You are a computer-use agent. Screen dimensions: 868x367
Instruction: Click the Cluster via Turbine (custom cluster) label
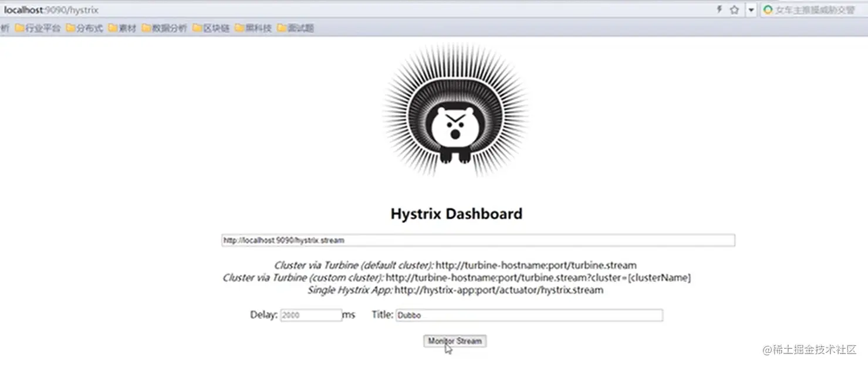pos(303,278)
